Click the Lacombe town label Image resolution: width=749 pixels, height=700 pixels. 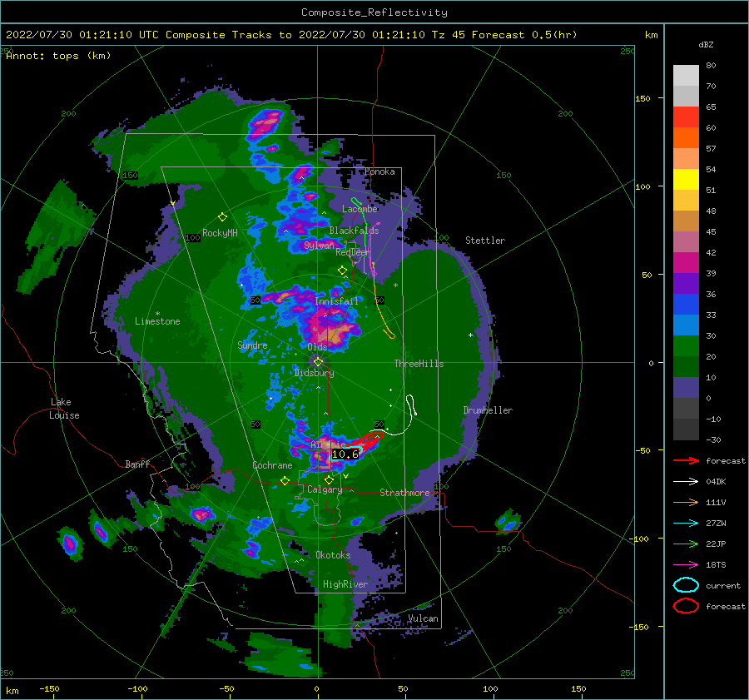(360, 209)
